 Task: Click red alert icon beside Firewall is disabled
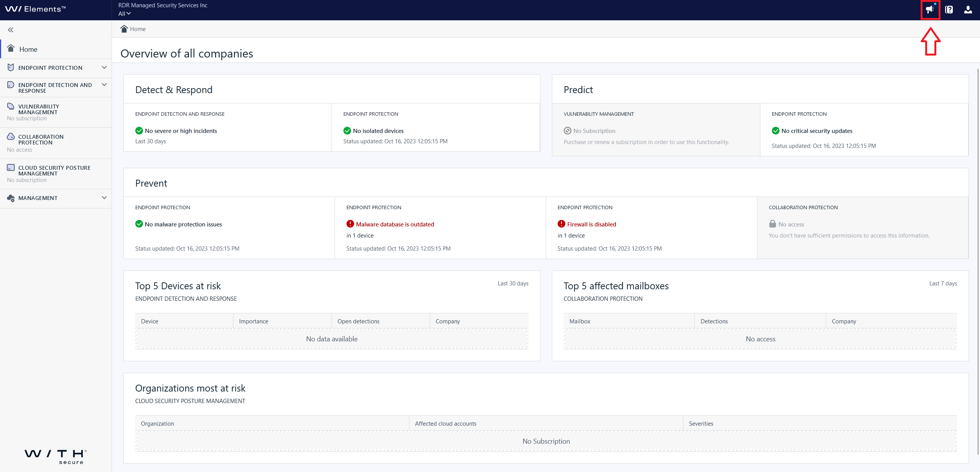[x=561, y=224]
